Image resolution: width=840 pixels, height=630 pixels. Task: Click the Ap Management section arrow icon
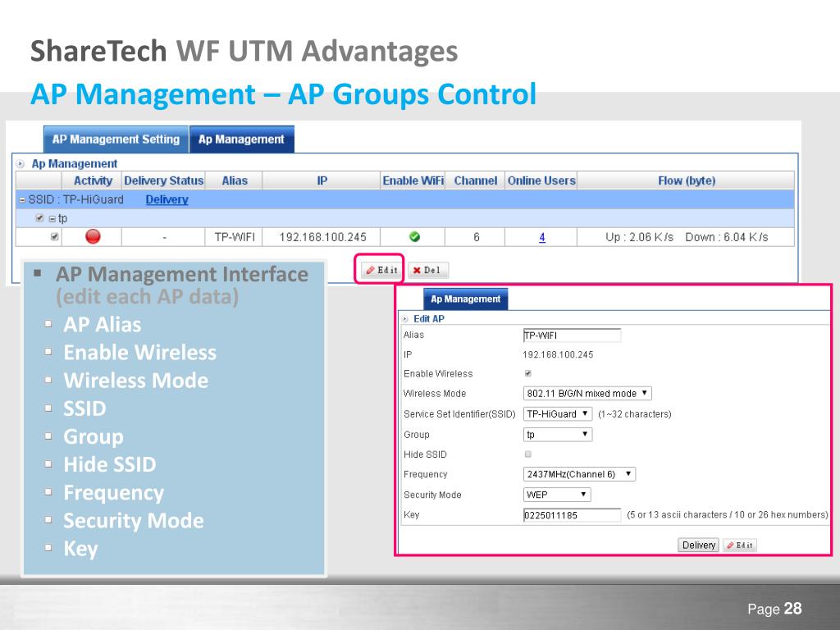[x=21, y=164]
